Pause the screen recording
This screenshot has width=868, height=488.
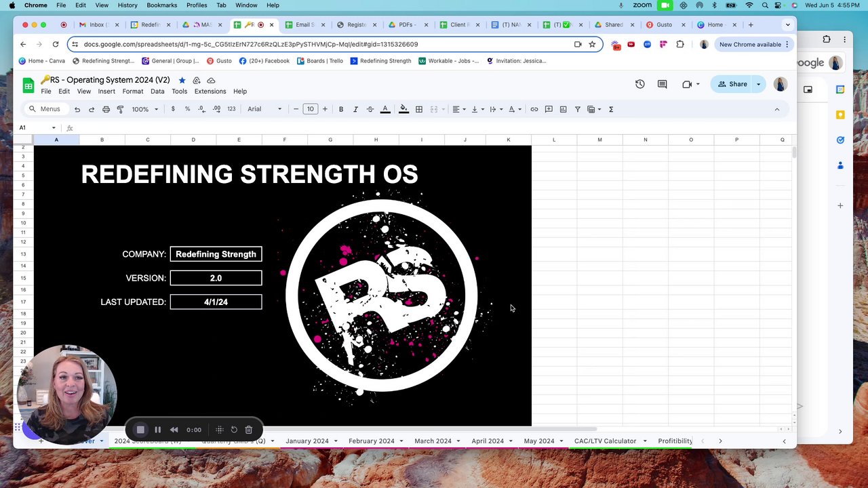[x=157, y=430]
